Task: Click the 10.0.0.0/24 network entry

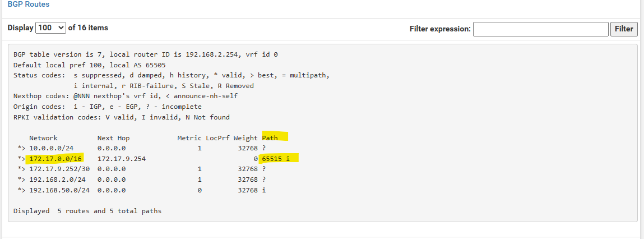Action: (52, 148)
